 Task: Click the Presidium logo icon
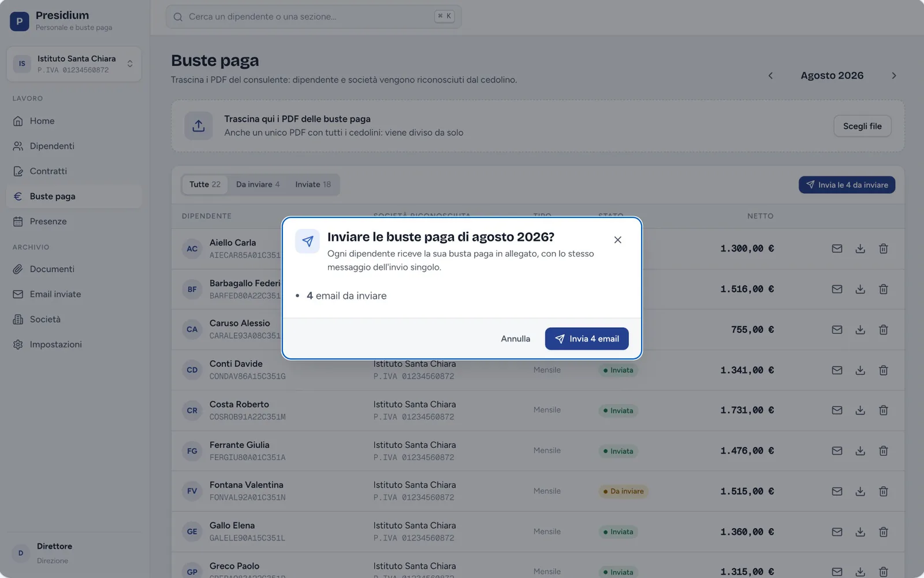(20, 21)
